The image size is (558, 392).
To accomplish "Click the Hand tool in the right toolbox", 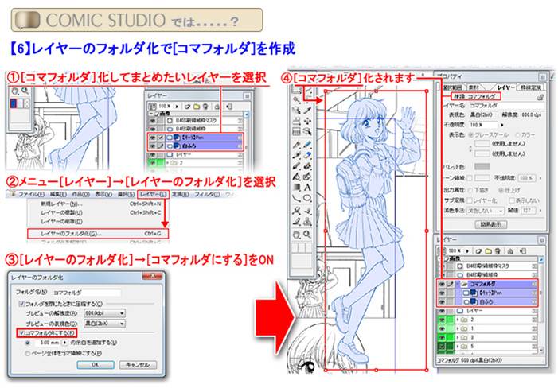I will tap(296, 235).
